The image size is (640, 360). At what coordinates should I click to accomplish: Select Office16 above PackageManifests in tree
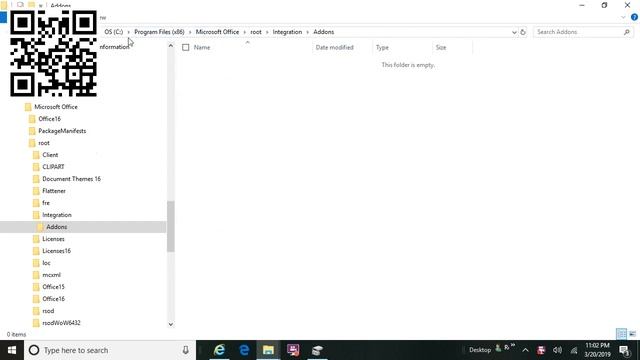(x=49, y=119)
